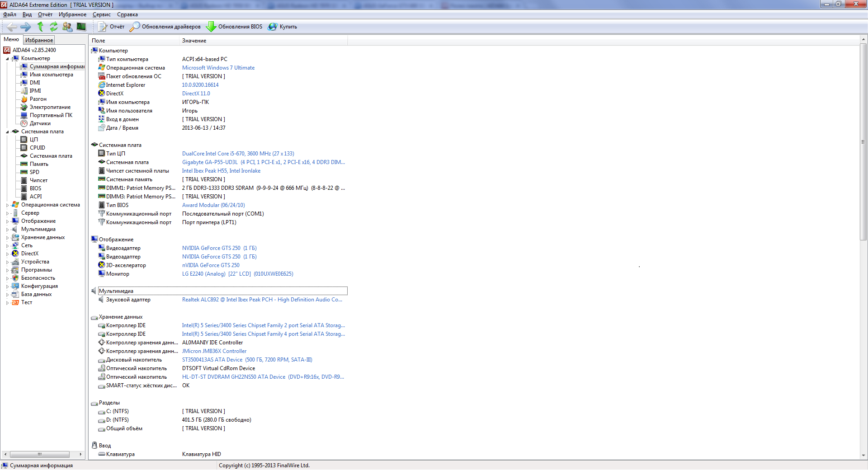
Task: Click the ЦП processor icon in tree
Action: click(24, 140)
